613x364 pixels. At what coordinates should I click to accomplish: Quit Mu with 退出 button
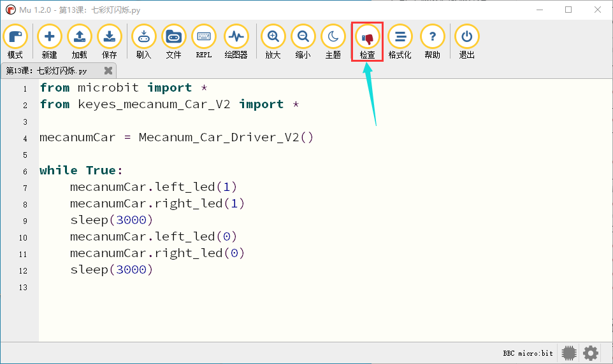[x=467, y=41]
